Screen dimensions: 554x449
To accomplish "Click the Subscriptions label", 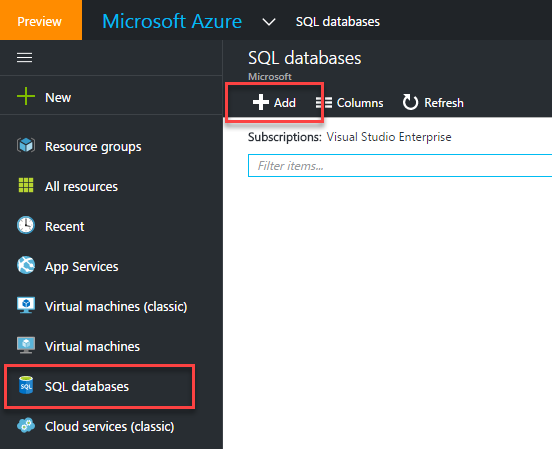I will pos(285,137).
